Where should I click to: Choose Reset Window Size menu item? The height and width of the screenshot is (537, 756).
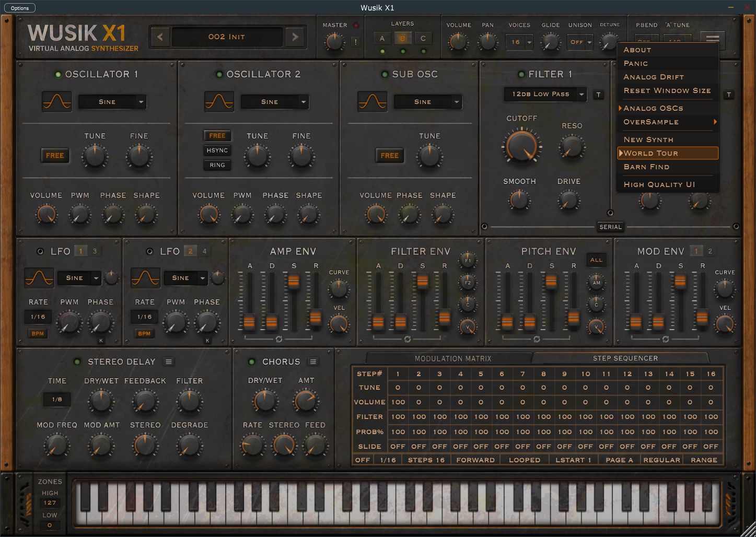point(668,90)
